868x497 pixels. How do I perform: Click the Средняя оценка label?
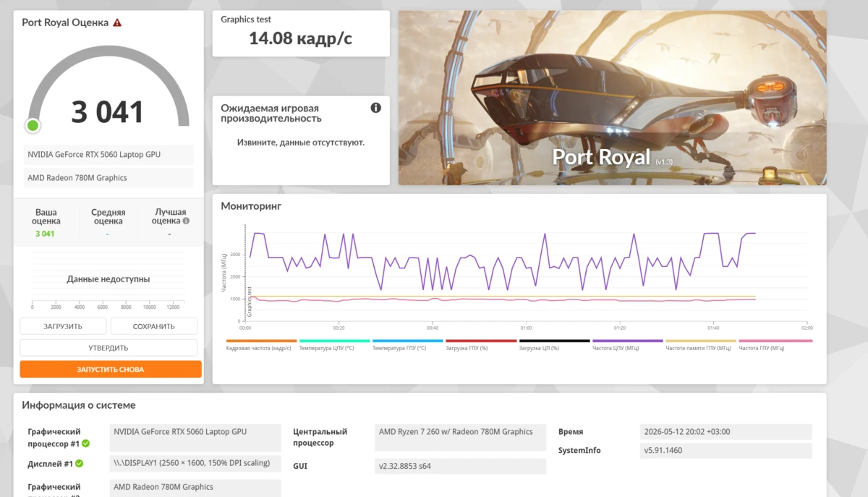109,216
